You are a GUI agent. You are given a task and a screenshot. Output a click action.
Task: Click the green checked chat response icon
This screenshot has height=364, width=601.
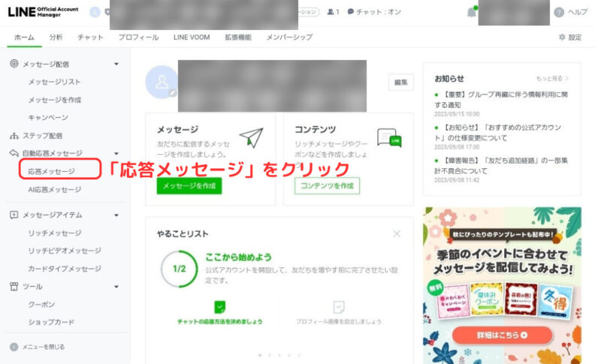click(x=219, y=307)
